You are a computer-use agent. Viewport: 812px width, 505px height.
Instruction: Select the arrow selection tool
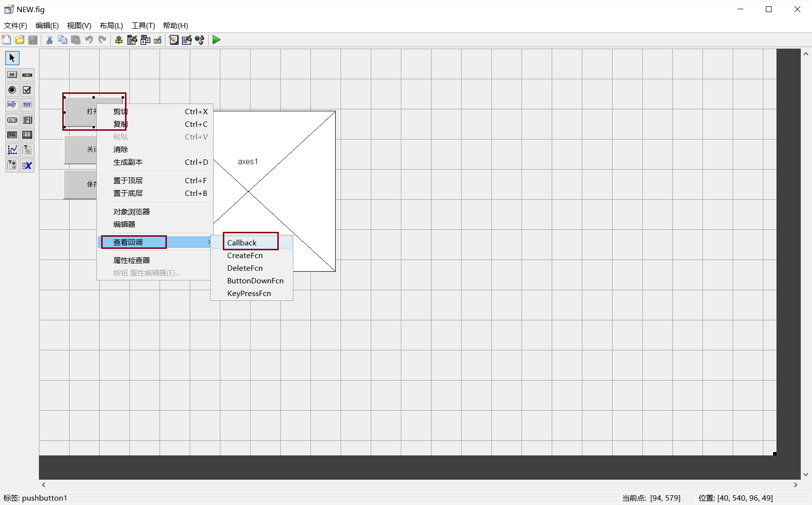click(12, 58)
